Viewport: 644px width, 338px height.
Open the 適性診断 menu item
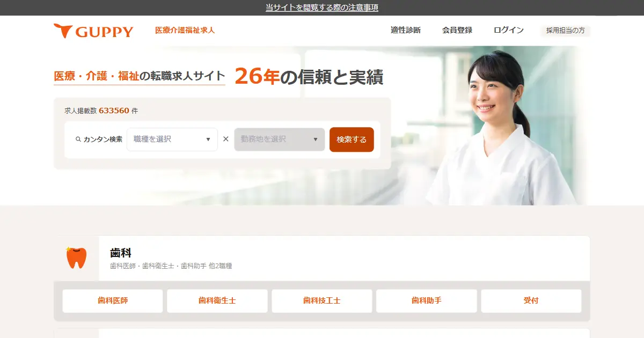point(406,31)
